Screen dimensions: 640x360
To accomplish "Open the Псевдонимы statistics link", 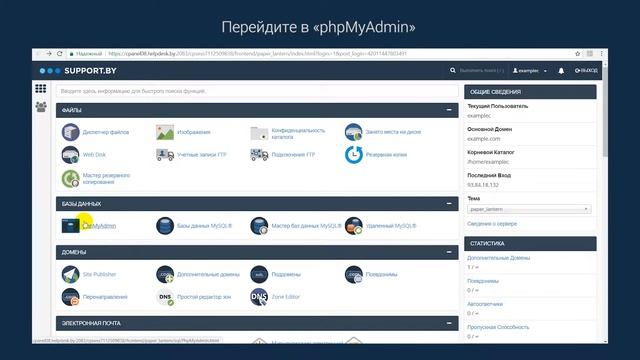I will tap(483, 281).
